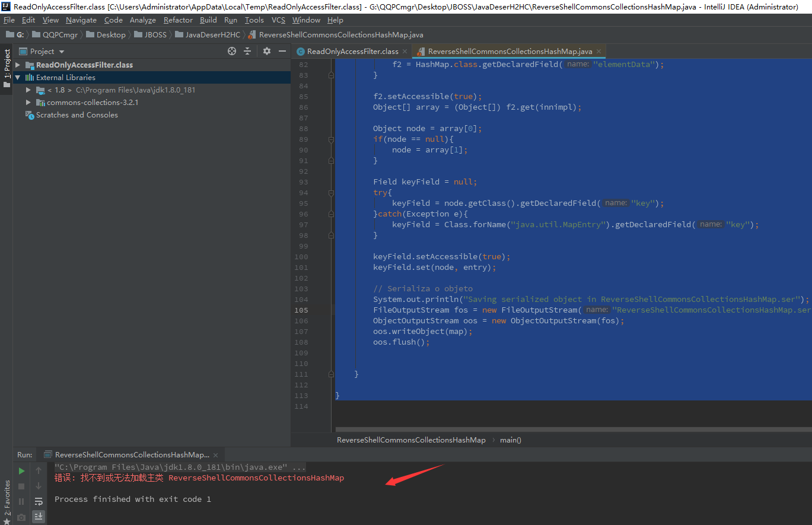Click the camera dump threads icon

(x=21, y=517)
